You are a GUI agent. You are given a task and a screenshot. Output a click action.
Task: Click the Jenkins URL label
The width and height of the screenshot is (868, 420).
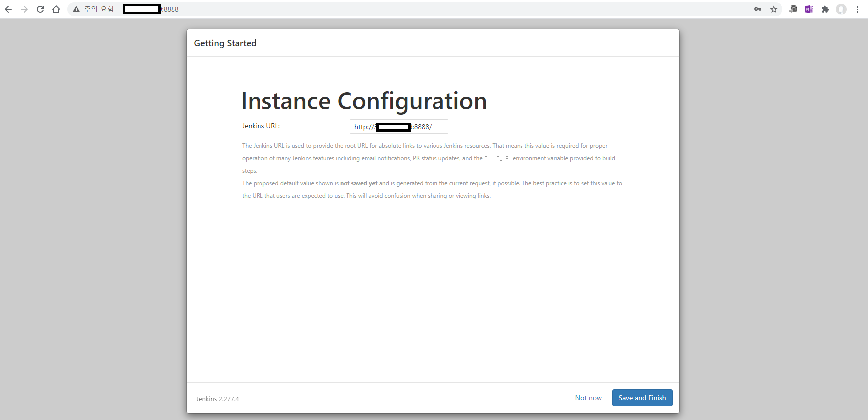point(261,126)
